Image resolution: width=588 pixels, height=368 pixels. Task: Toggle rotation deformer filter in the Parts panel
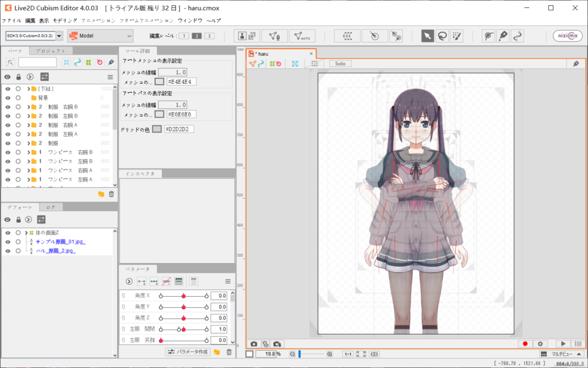tap(100, 62)
